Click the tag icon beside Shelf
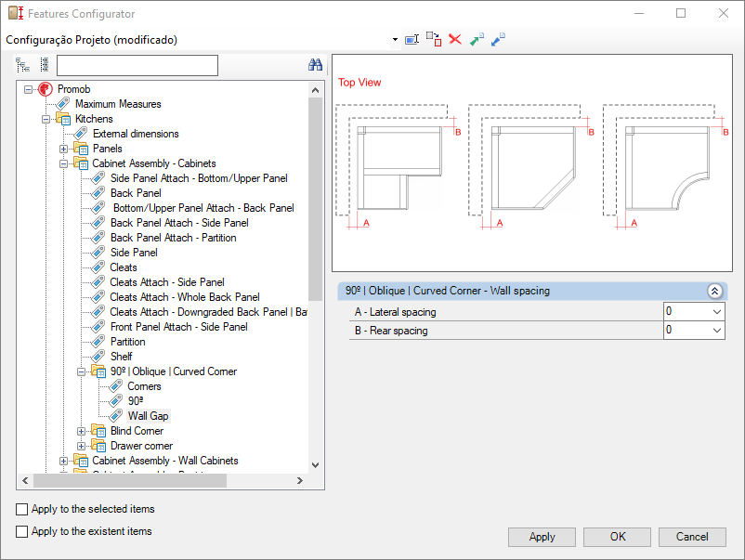 pyautogui.click(x=98, y=357)
